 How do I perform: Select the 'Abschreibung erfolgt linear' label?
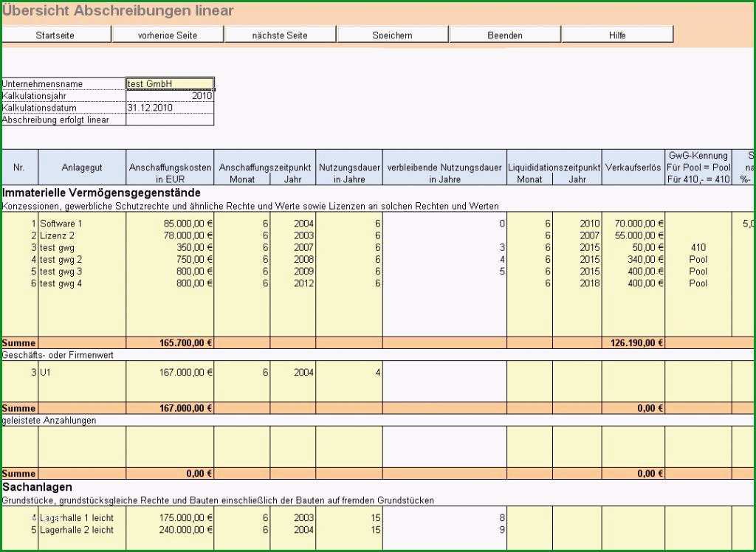point(55,120)
